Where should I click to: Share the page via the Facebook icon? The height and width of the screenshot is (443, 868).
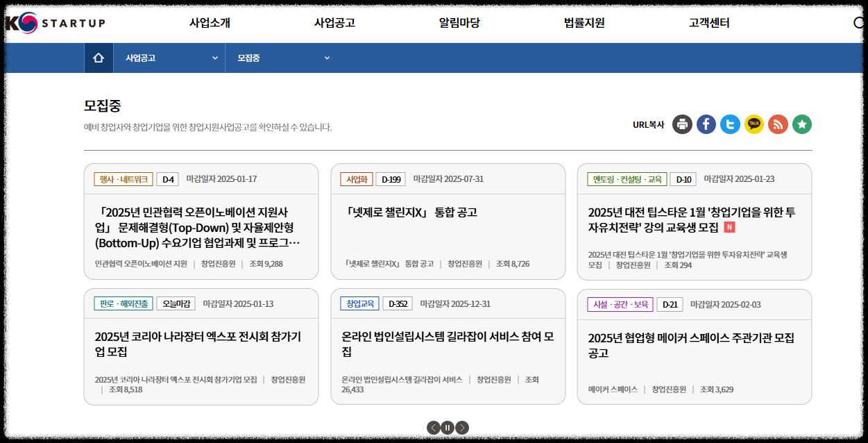(x=706, y=124)
